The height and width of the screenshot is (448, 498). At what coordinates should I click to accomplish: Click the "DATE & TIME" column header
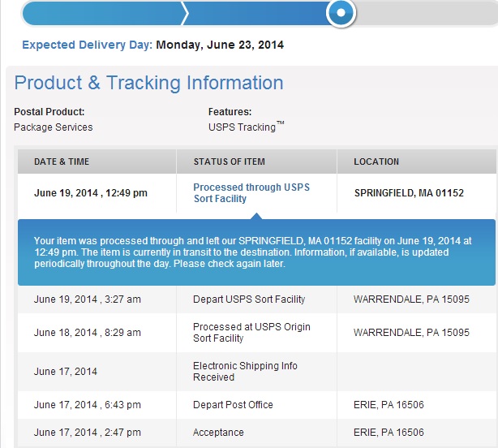62,162
